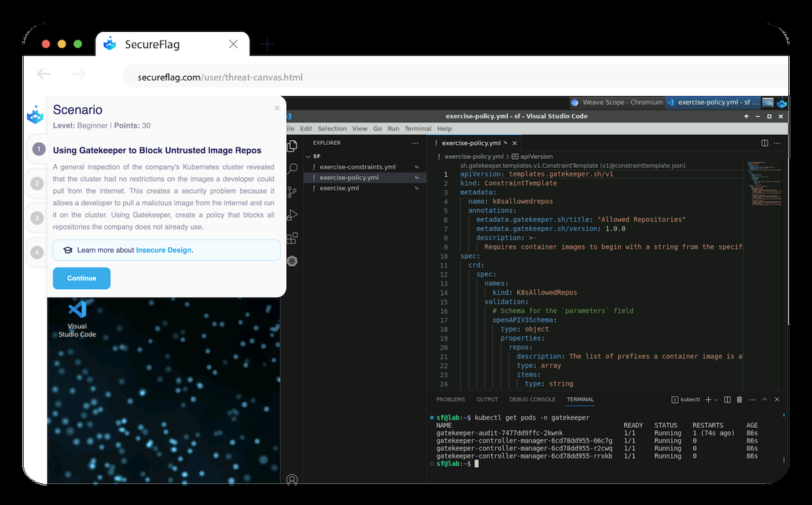Switch to the DEBUG CONSOLE tab
Screen dimensions: 812x505
pos(533,399)
